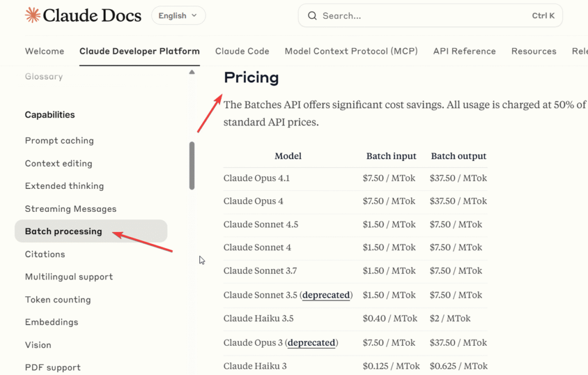This screenshot has height=375, width=588.
Task: Go to the API Reference tab
Action: coord(464,51)
